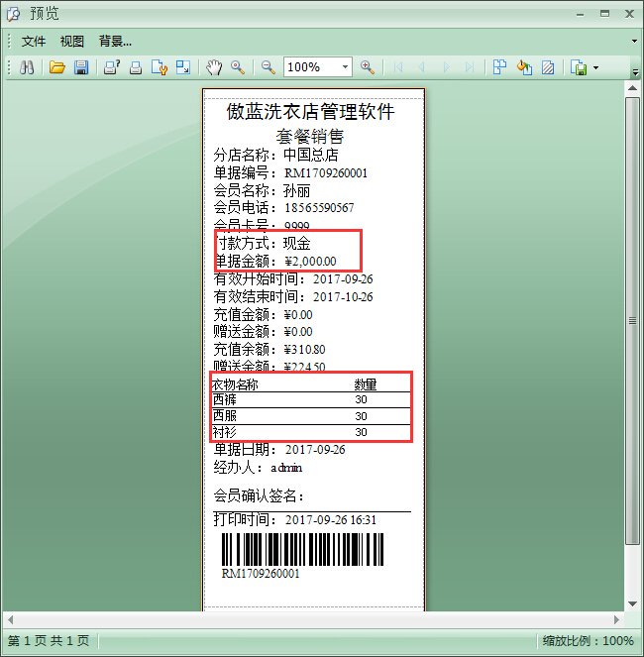Image resolution: width=644 pixels, height=657 pixels.
Task: Click the page background color icon
Action: [x=524, y=67]
